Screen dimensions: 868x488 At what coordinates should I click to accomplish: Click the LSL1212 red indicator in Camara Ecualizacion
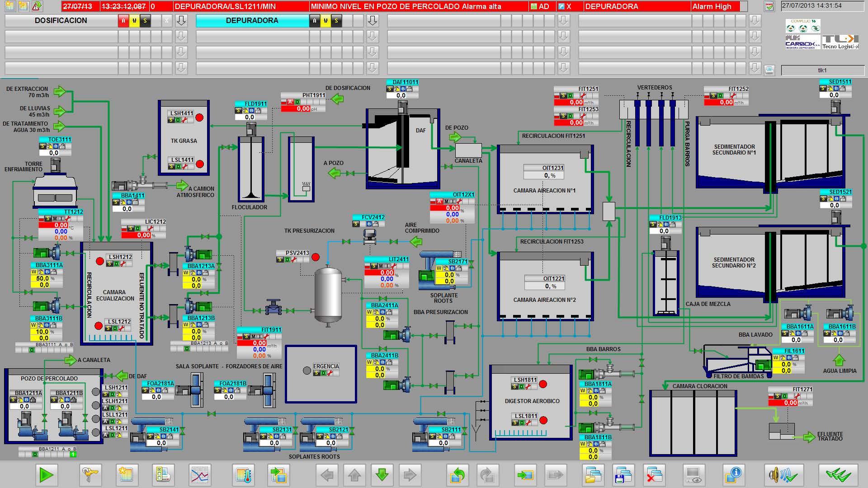[99, 326]
